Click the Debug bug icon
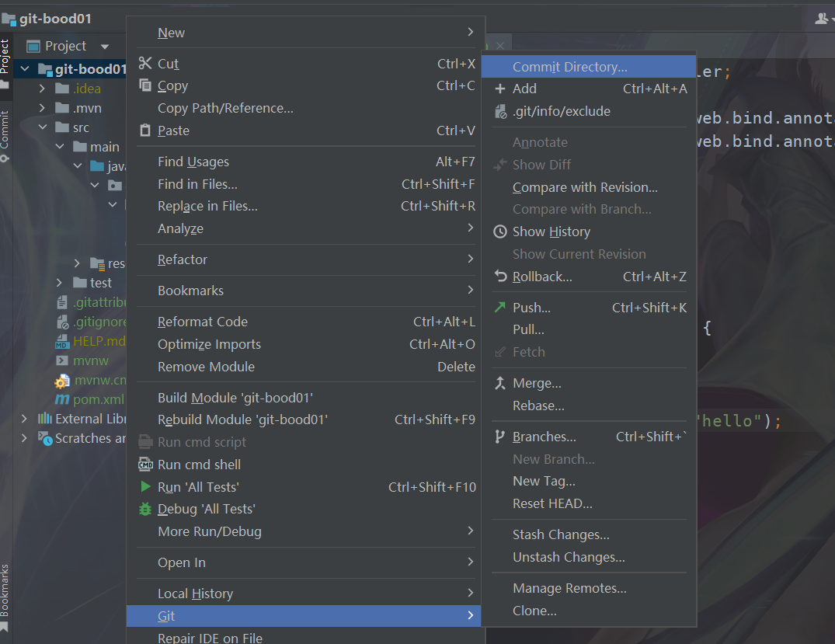Image resolution: width=835 pixels, height=644 pixels. pyautogui.click(x=144, y=509)
